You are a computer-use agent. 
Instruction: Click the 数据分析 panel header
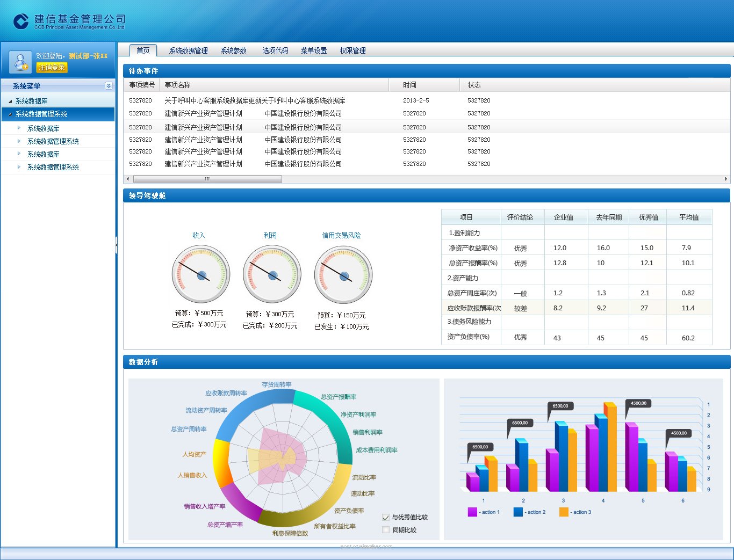click(x=427, y=362)
